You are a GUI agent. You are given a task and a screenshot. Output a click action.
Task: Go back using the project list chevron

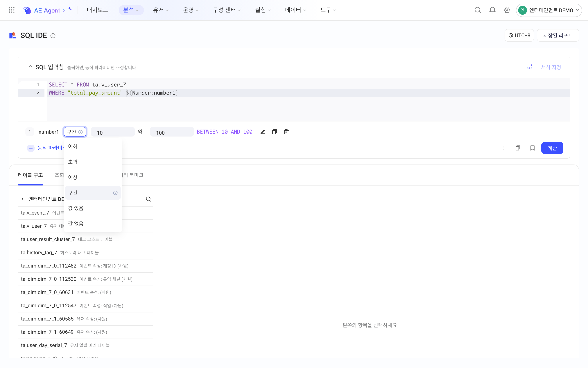[22, 199]
